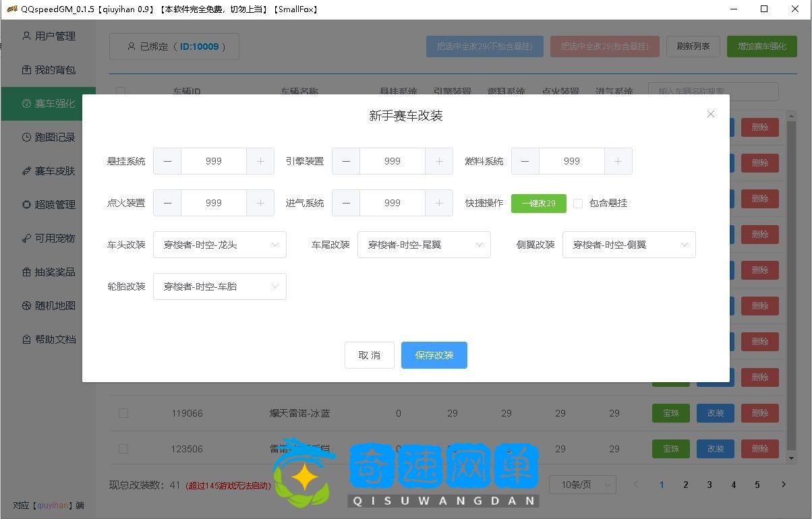Decrease the 引擎装置 value with minus button
Image resolution: width=812 pixels, height=519 pixels.
(346, 162)
